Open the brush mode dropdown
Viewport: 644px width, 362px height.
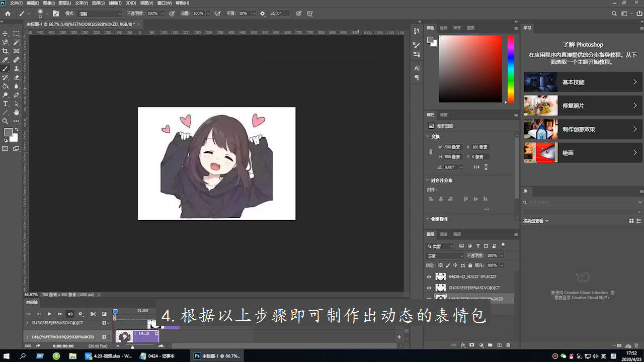100,14
